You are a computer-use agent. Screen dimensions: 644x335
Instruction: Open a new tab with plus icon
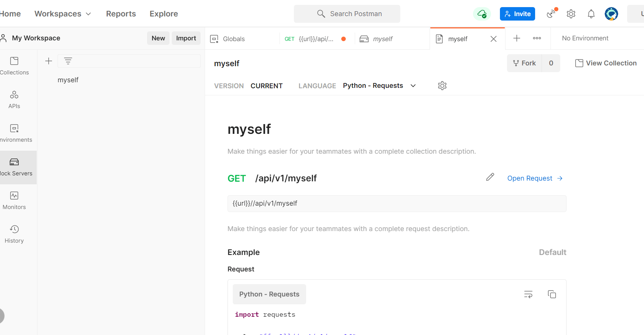point(517,38)
